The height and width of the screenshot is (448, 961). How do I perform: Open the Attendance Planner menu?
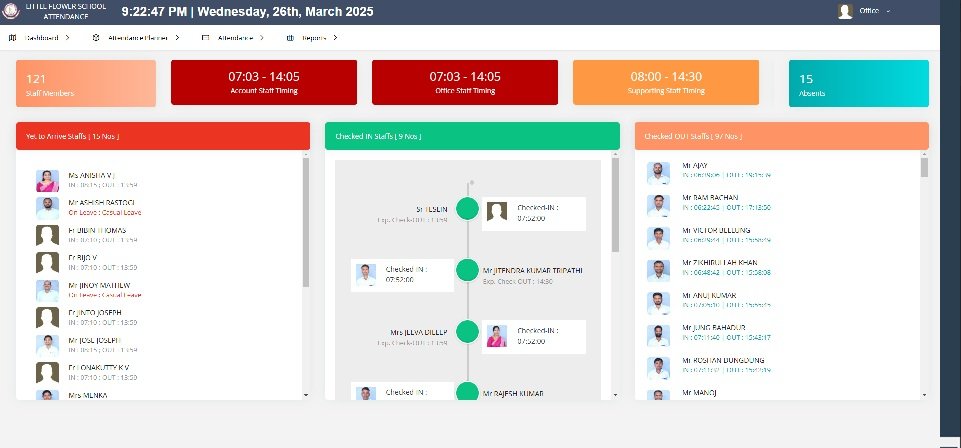pos(136,38)
